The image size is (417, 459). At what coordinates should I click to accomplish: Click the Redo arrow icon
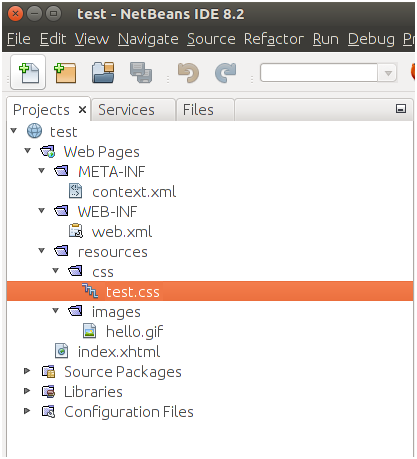coord(226,73)
